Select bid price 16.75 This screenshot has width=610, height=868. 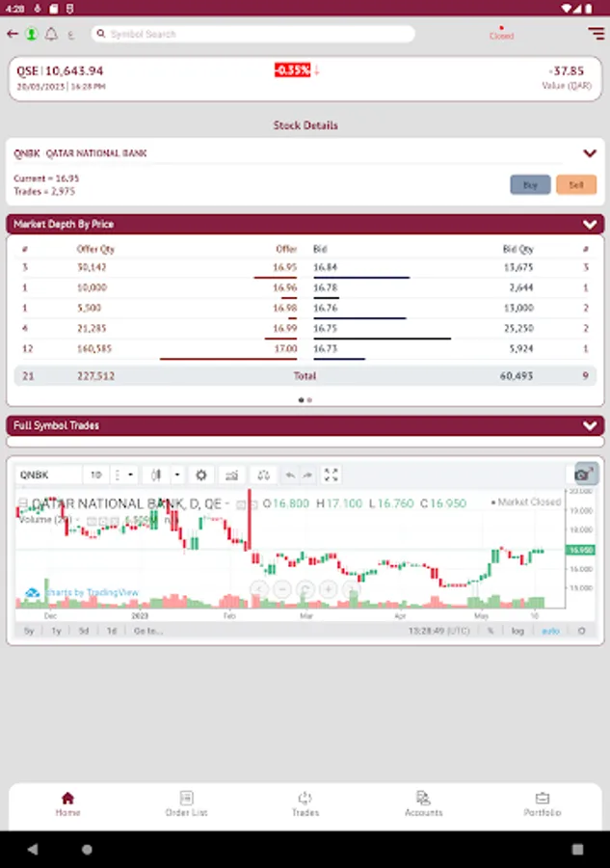(x=325, y=328)
